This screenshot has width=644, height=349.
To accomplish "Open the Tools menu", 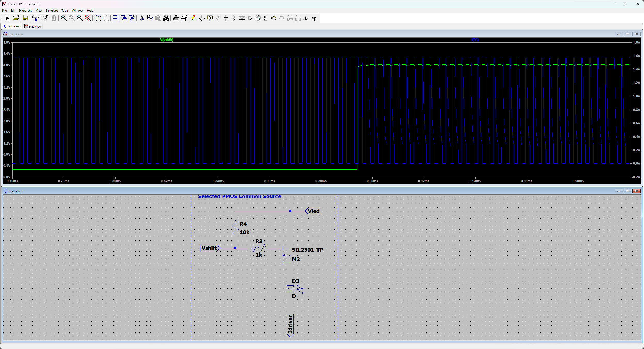I will (x=65, y=11).
